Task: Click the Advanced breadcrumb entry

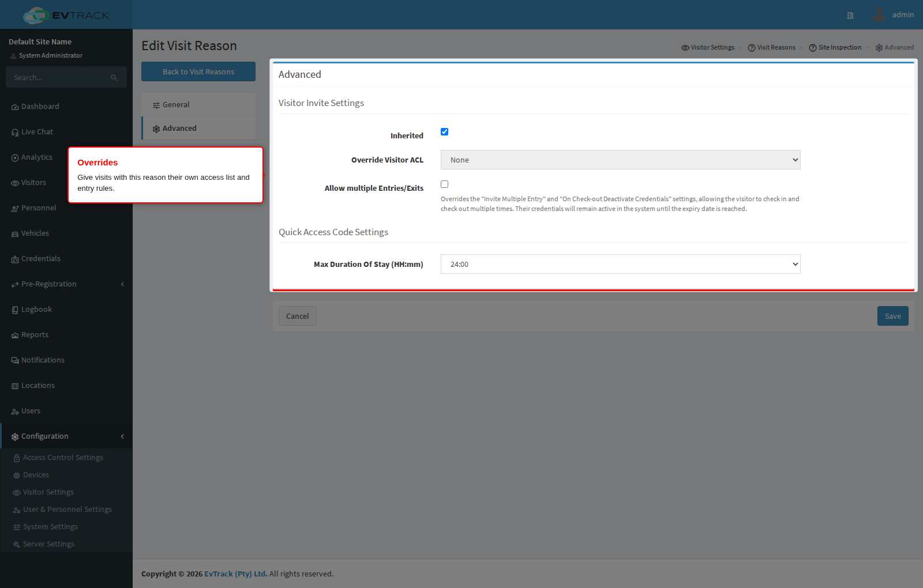Action: (895, 47)
